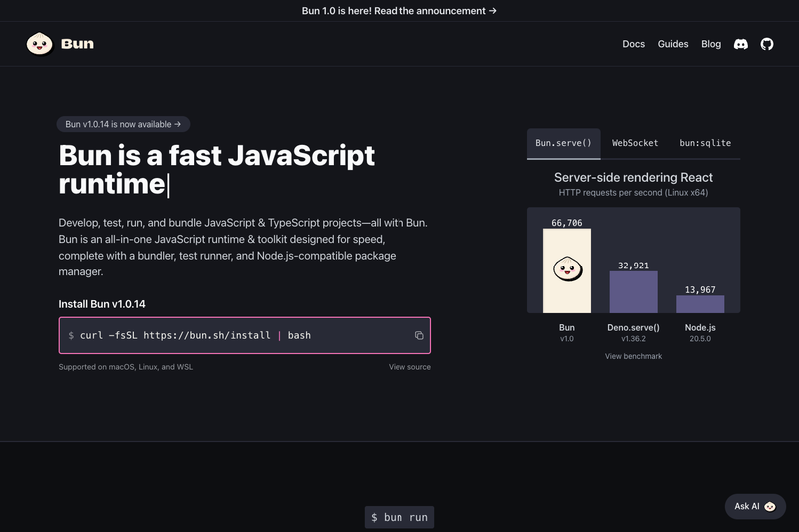Image resolution: width=799 pixels, height=532 pixels.
Task: Open the View benchmark link
Action: pyautogui.click(x=633, y=356)
